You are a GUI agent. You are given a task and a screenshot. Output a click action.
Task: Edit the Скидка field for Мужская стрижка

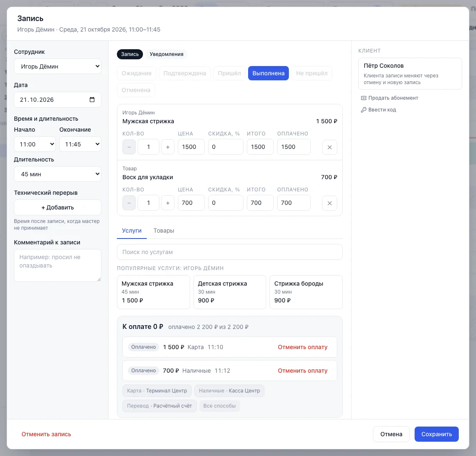(x=225, y=147)
